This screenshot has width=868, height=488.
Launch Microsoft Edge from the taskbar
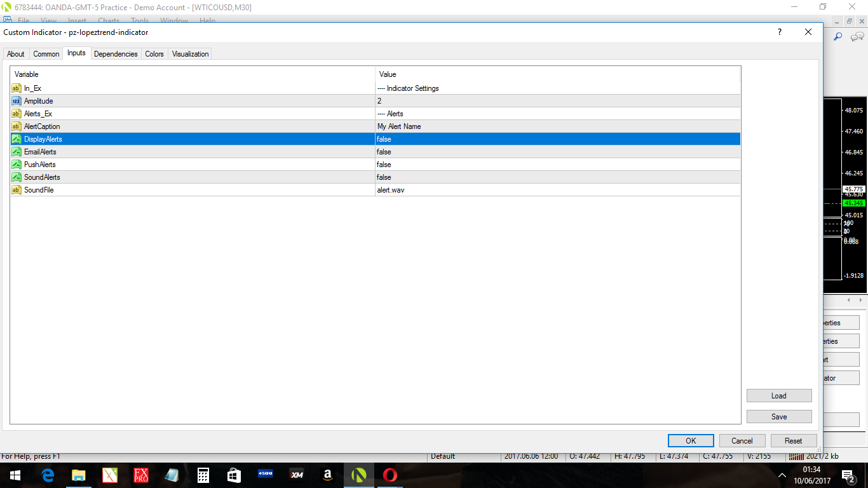click(x=48, y=475)
